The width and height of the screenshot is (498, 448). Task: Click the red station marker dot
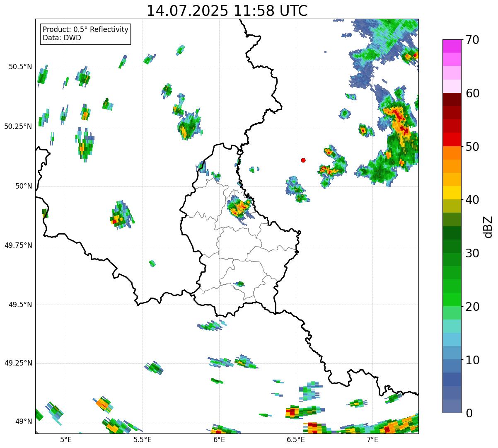303,160
